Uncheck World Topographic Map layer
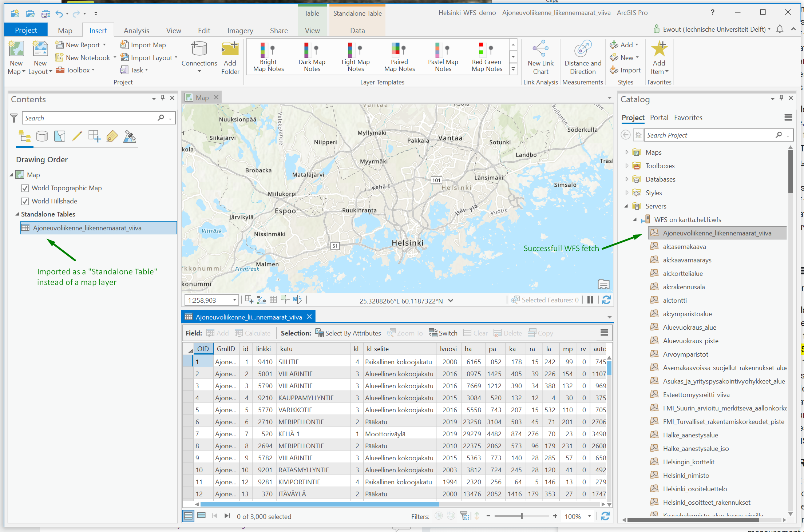Screen dimensions: 804x532 pos(25,188)
